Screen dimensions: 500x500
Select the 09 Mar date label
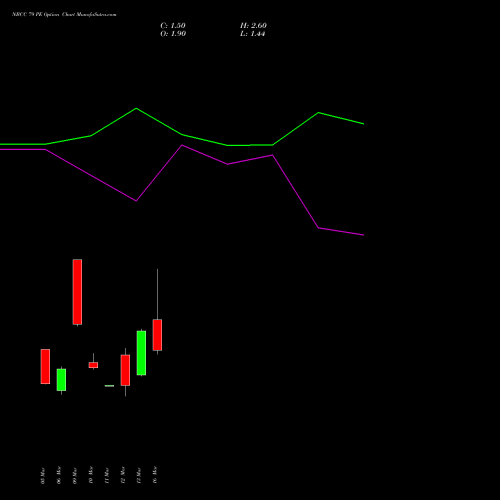75,476
